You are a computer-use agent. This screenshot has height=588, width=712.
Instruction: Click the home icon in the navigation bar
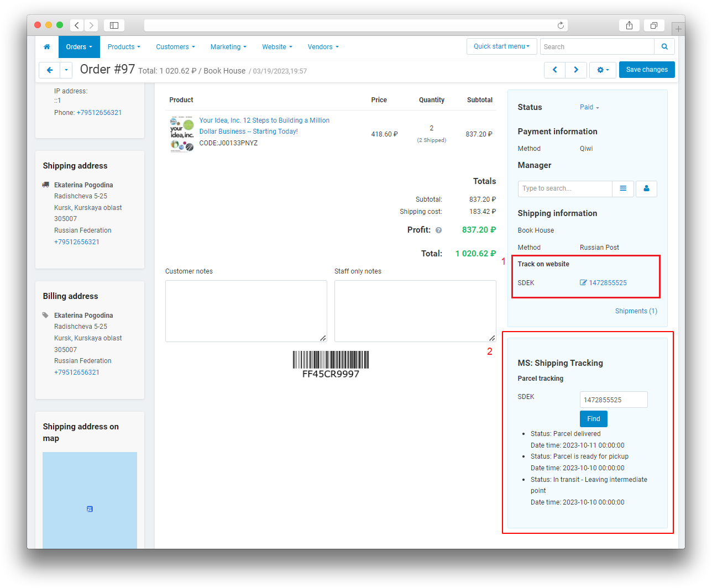(x=47, y=47)
